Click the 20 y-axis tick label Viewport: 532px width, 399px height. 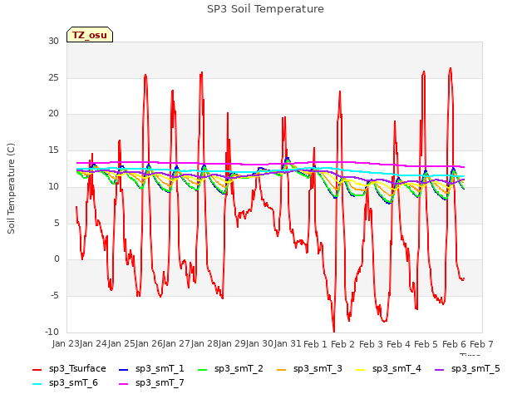[53, 114]
